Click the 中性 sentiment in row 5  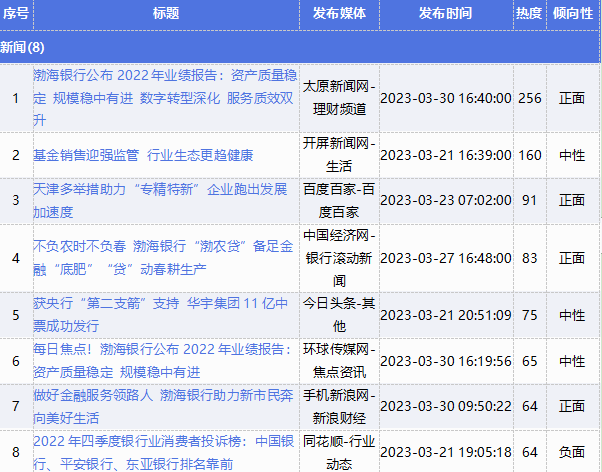[x=572, y=315]
